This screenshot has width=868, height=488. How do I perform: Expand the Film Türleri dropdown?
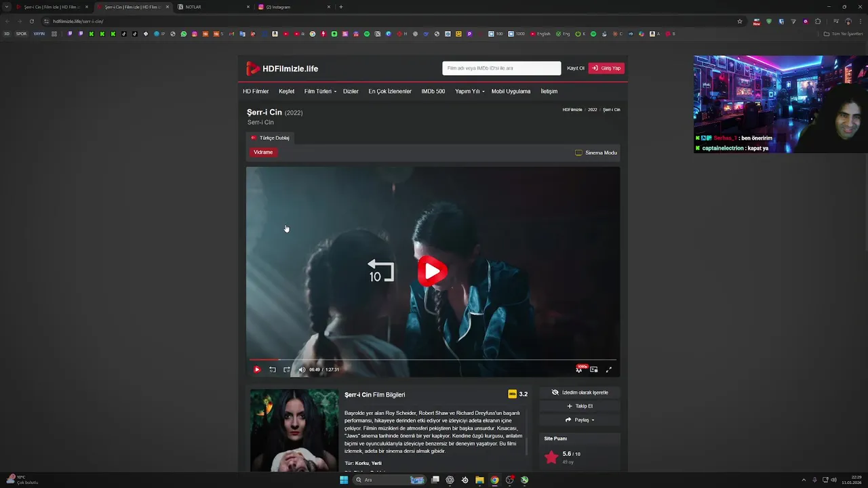320,91
